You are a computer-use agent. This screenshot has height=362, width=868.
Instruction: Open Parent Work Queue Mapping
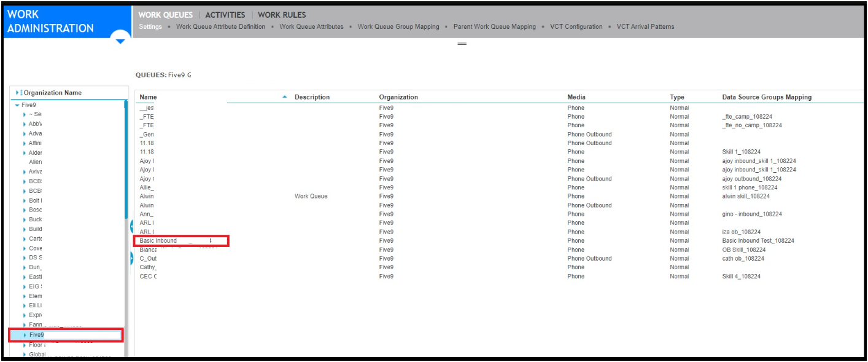[494, 26]
